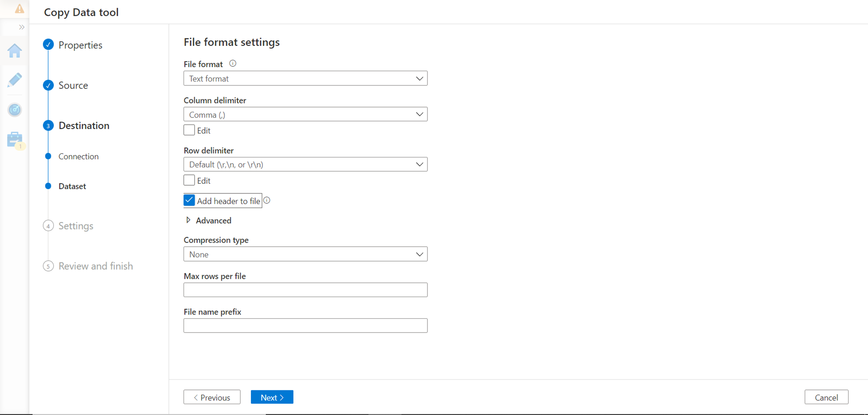The image size is (868, 415).
Task: Open the Compression type dropdown
Action: pyautogui.click(x=305, y=254)
